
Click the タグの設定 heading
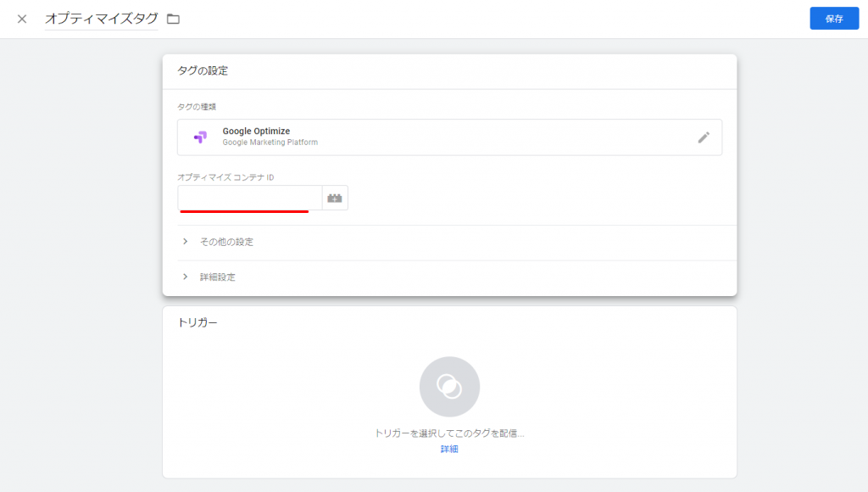(x=203, y=70)
